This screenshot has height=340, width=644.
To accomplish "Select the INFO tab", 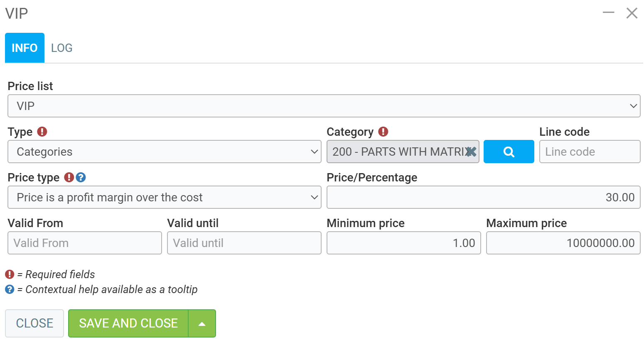I will point(25,48).
